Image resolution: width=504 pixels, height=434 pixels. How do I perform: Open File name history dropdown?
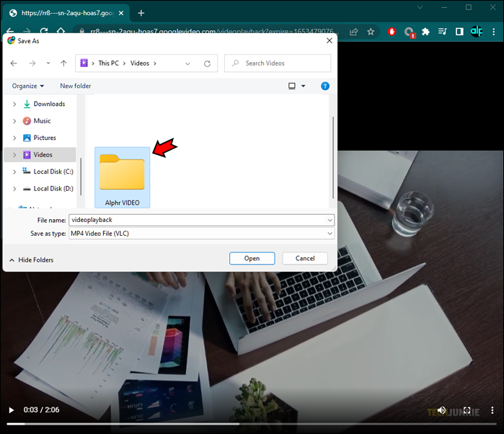(330, 220)
